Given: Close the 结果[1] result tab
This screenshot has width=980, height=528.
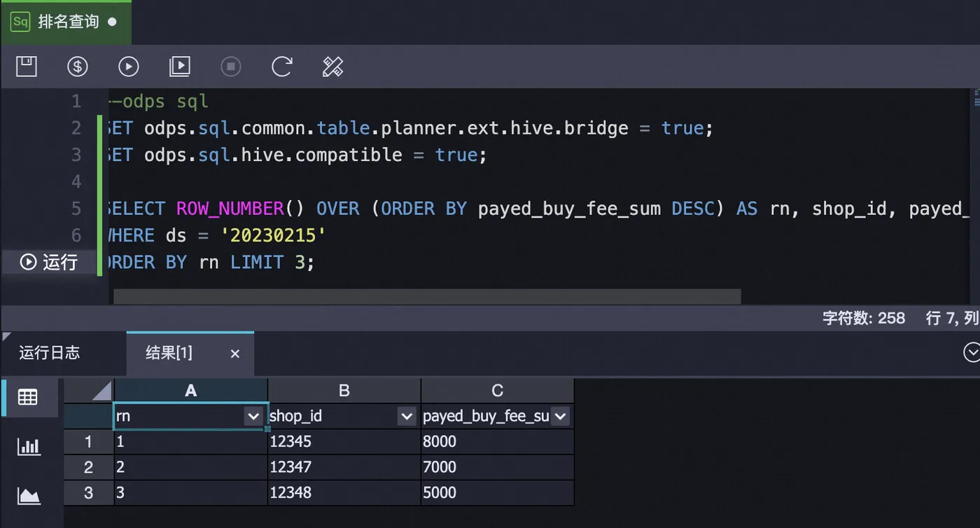Looking at the screenshot, I should click(x=235, y=354).
